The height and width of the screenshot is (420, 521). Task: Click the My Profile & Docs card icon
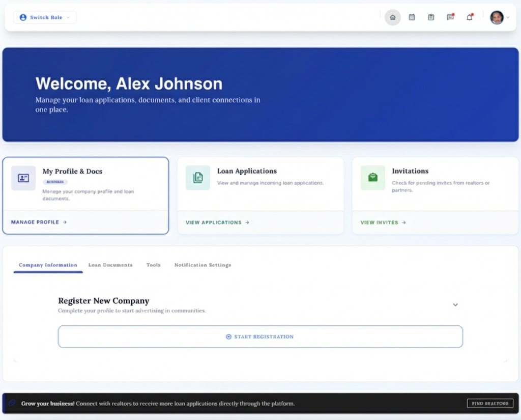tap(23, 178)
